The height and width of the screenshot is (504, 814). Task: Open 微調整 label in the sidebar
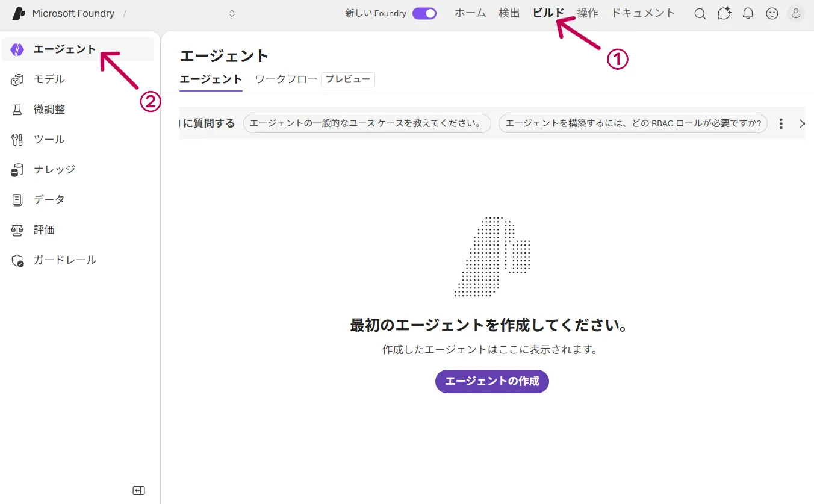(49, 110)
